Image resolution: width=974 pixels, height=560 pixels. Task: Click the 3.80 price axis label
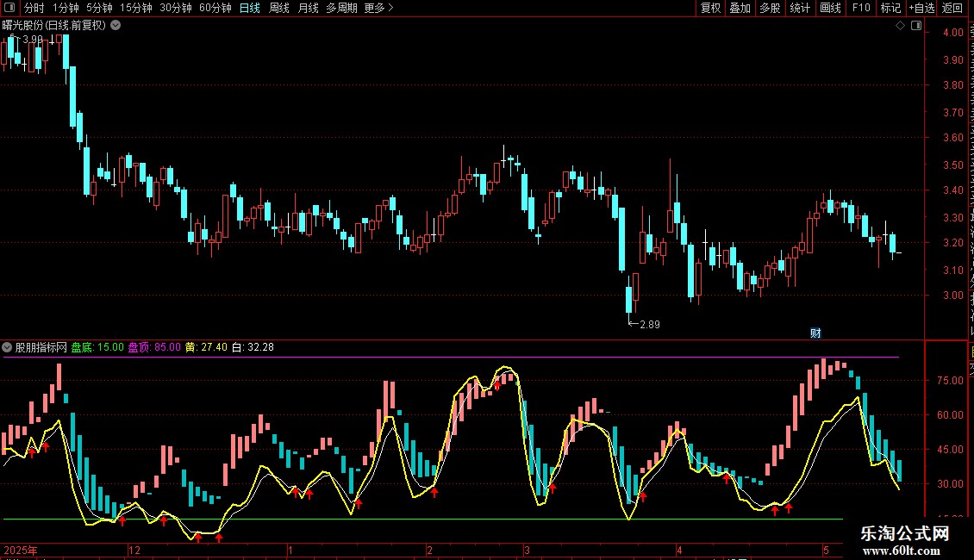coord(952,85)
